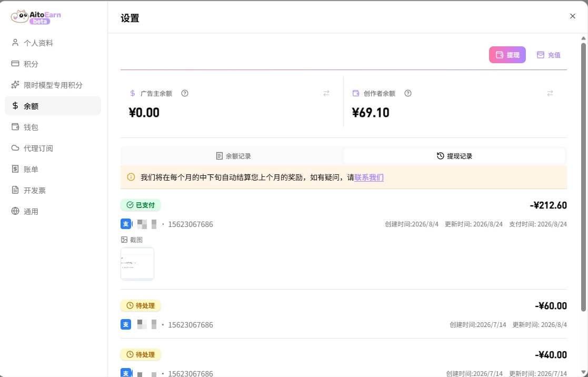Go to 开发票 section

[53, 190]
